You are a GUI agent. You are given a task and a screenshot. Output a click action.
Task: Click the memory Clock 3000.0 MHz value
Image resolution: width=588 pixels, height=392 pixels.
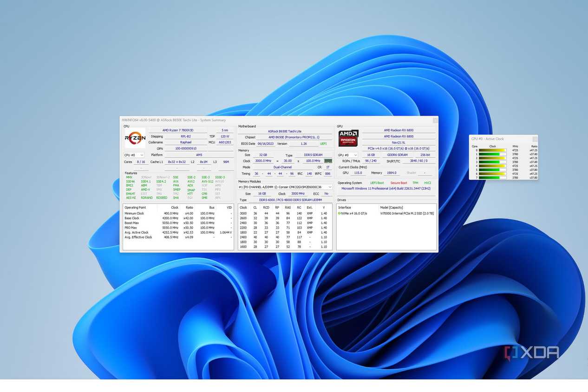tap(263, 161)
